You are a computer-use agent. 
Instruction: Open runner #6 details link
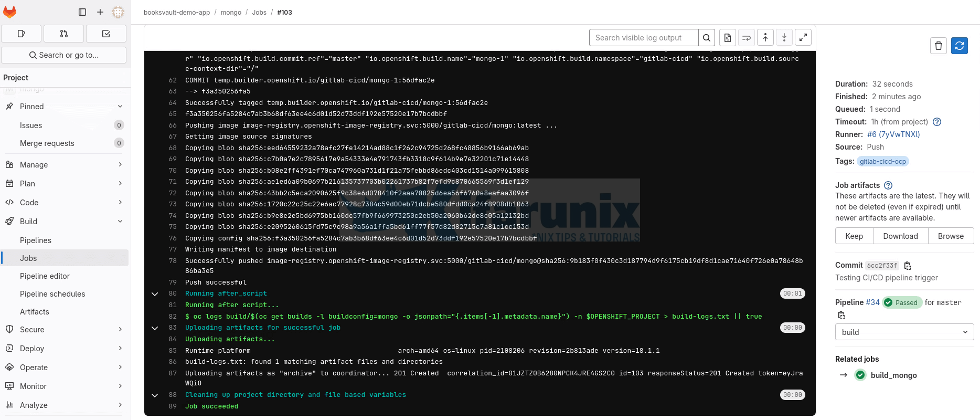(893, 134)
